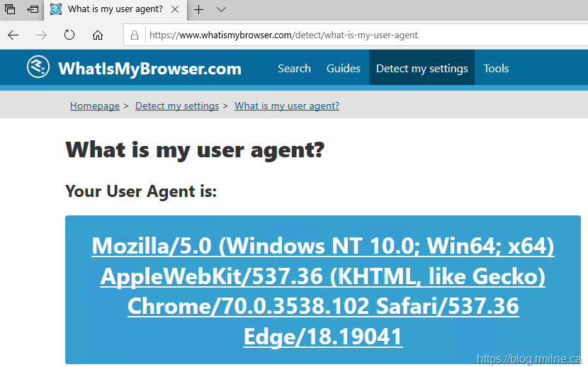Viewport: 588px width, 367px height.
Task: Click the padlock site security icon
Action: coord(134,35)
